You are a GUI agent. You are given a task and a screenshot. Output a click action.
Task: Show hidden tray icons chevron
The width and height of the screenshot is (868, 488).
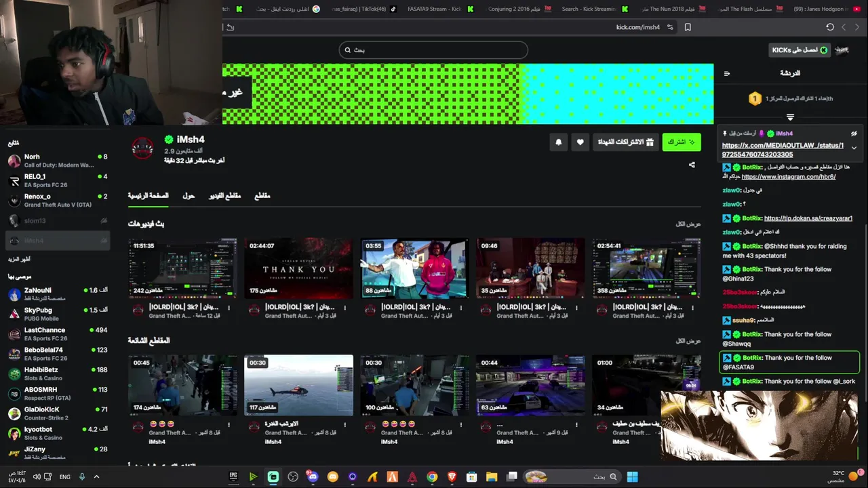[96, 476]
